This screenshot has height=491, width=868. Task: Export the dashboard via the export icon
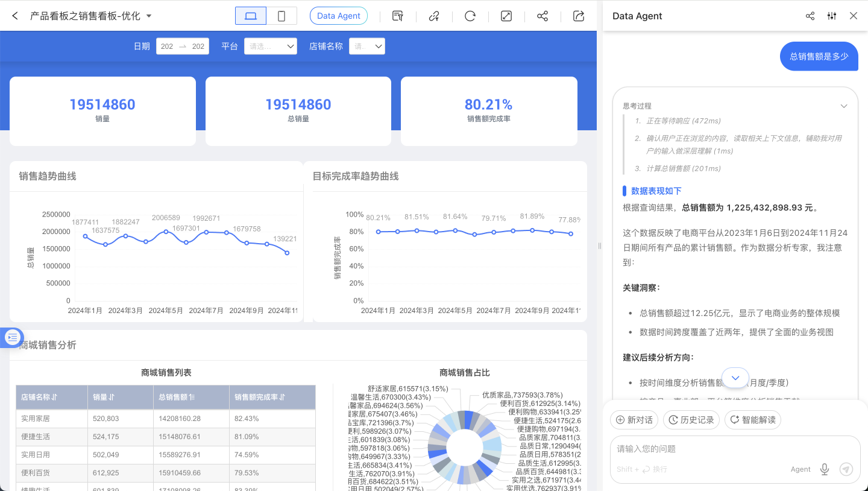point(578,16)
